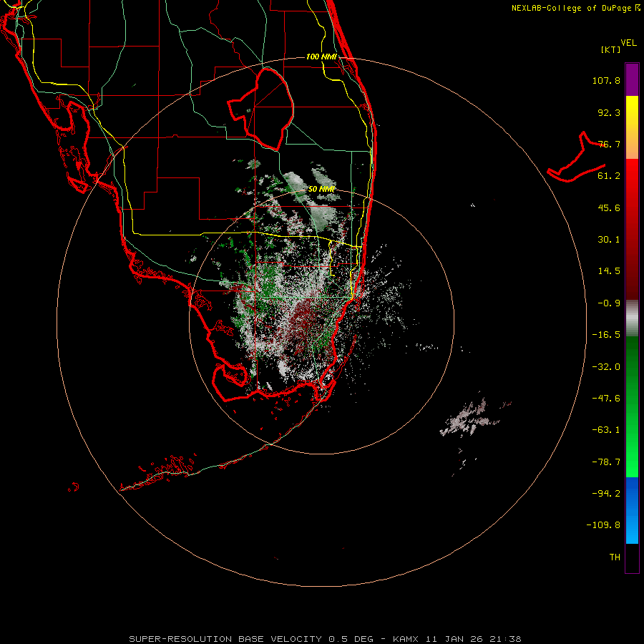Click the gray near-zero segment of the color bar
This screenshot has width=644, height=644.
[x=632, y=317]
